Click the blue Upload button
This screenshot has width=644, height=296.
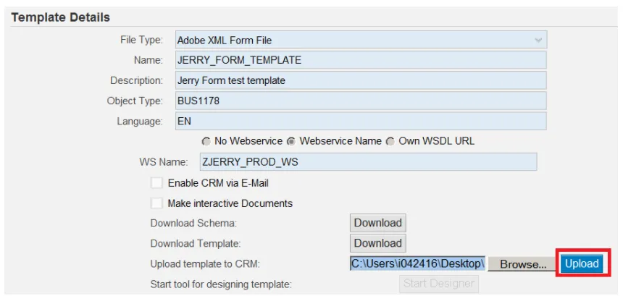582,263
